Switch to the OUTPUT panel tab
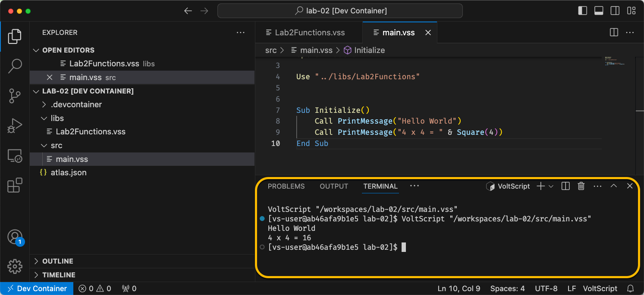Viewport: 644px width, 295px height. click(x=334, y=186)
